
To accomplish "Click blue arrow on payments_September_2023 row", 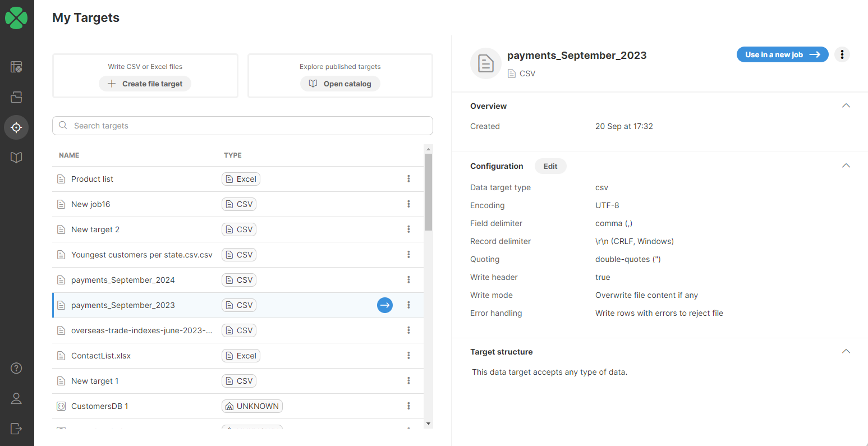I will pyautogui.click(x=385, y=305).
